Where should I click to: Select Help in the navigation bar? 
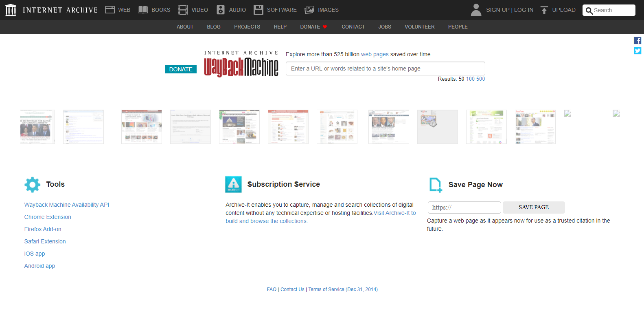[280, 27]
